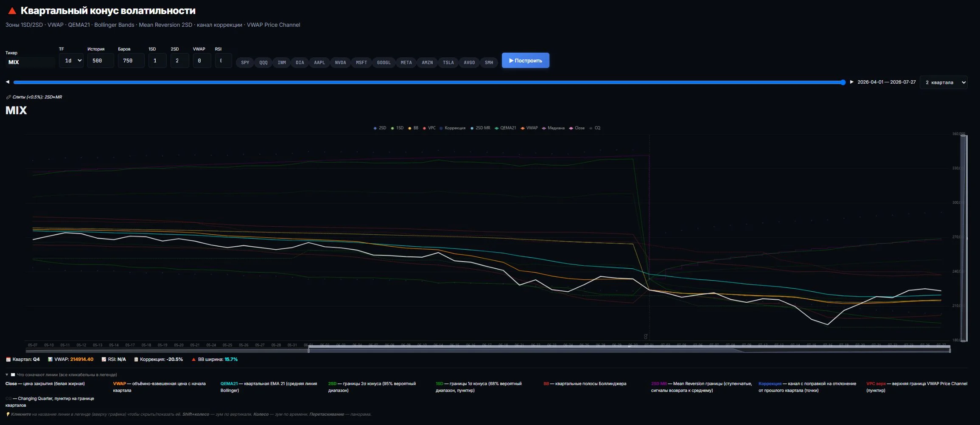Collapse the 'Что означают линии' section
Image resolution: width=980 pixels, height=425 pixels.
[7, 375]
